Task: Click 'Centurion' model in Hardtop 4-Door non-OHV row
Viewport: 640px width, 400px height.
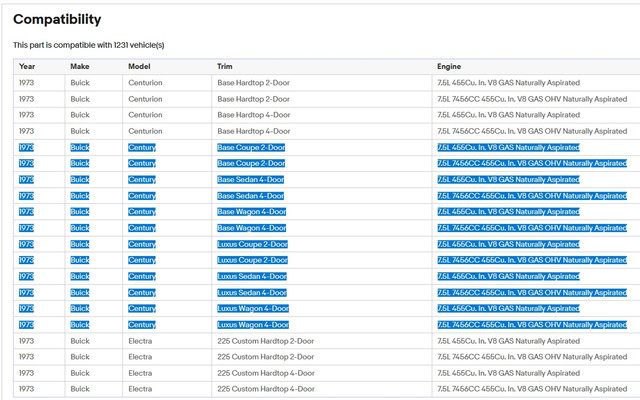Action: (x=145, y=115)
